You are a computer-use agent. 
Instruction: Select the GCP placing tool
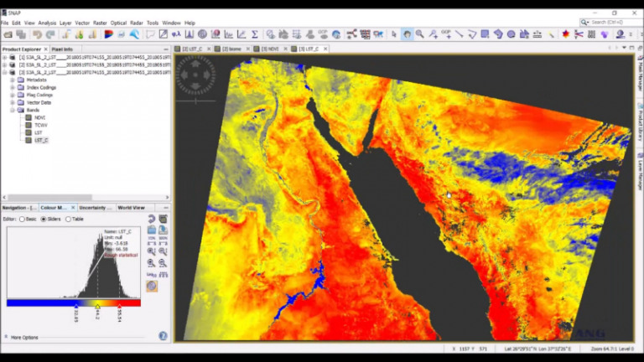point(446,34)
